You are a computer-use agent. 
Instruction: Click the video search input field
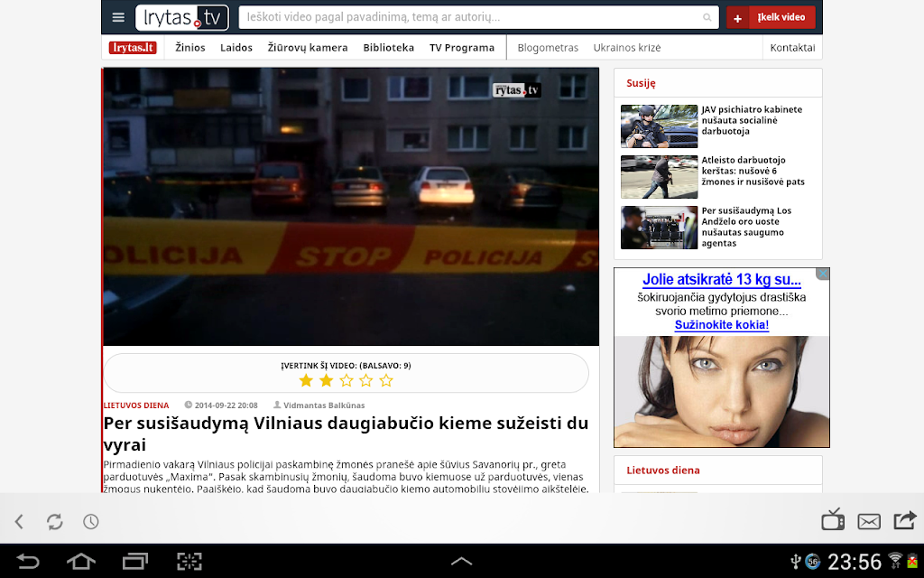click(478, 18)
